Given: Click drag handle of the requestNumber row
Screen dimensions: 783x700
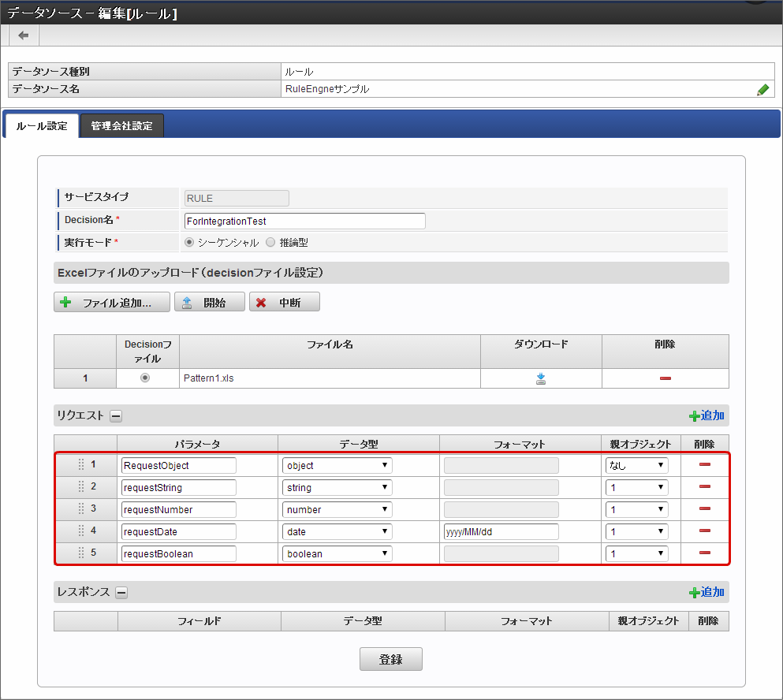Looking at the screenshot, I should tap(81, 509).
